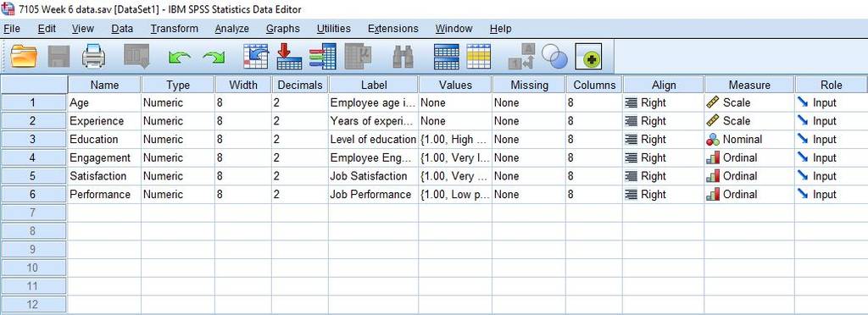Viewport: 868px width, 315px height.
Task: Select the Input role cell for Performance
Action: pos(831,195)
